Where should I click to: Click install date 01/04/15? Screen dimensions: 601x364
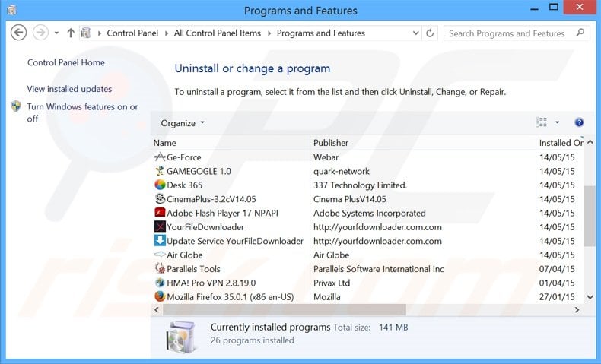coord(557,283)
